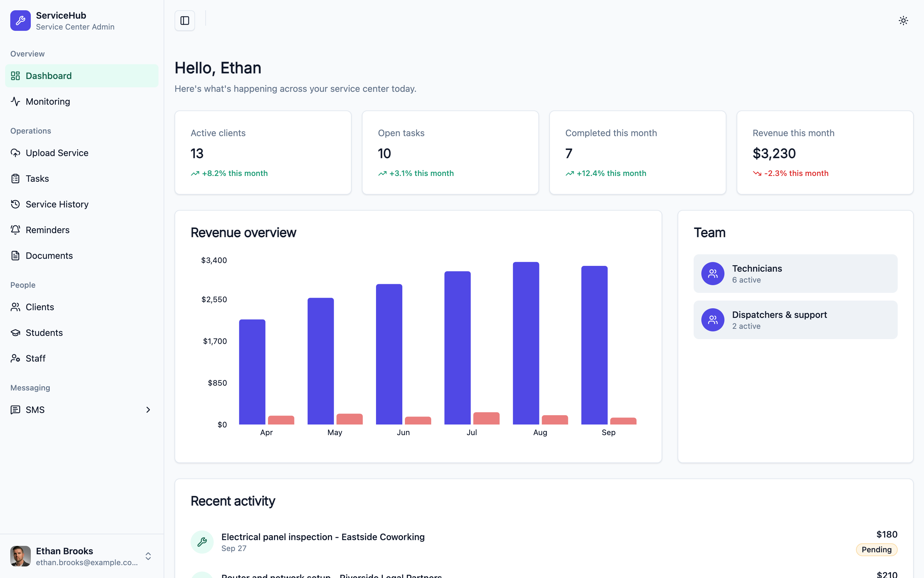Image resolution: width=924 pixels, height=578 pixels.
Task: Click the Monitoring activity pulse icon
Action: [15, 101]
